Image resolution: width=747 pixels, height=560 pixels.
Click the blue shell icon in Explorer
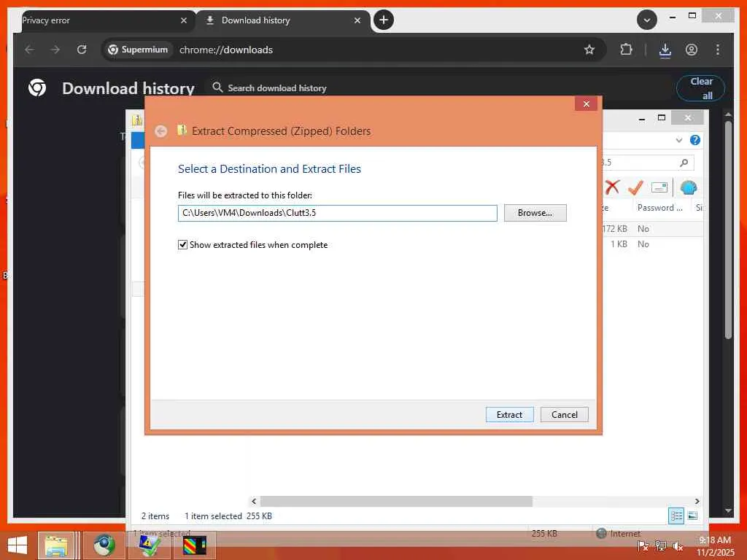coord(689,187)
